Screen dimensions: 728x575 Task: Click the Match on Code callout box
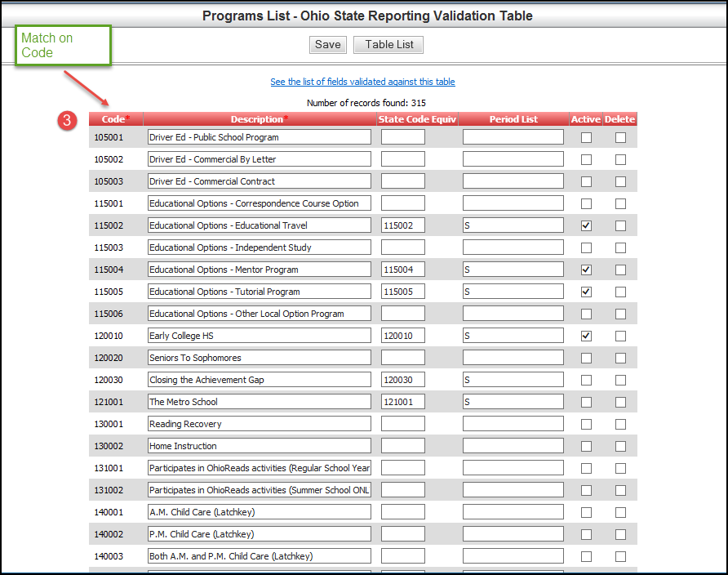tap(63, 46)
